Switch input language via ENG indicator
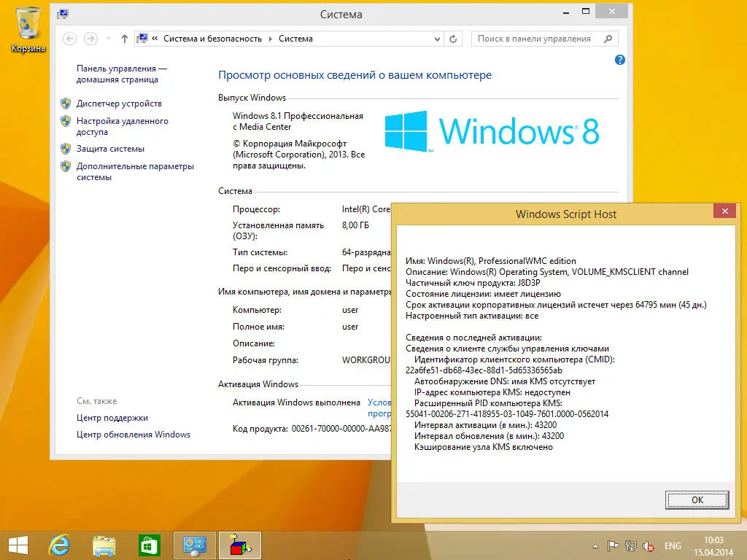 (x=673, y=546)
